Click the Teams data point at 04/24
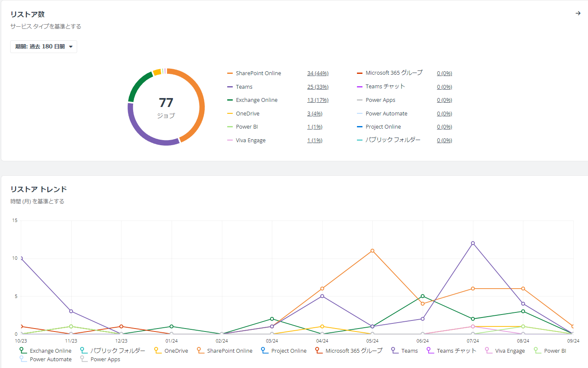588x368 pixels. (x=322, y=296)
